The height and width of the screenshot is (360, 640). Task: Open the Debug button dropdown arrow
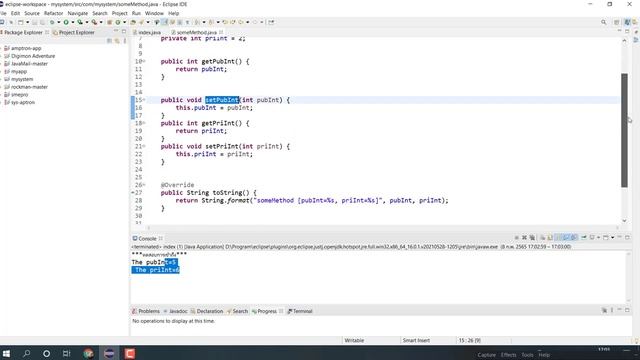click(x=59, y=22)
